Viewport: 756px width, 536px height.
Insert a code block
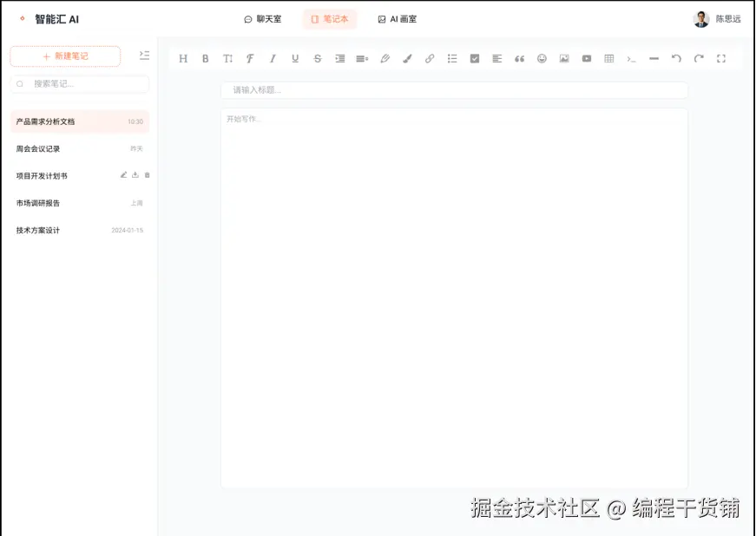click(x=632, y=59)
